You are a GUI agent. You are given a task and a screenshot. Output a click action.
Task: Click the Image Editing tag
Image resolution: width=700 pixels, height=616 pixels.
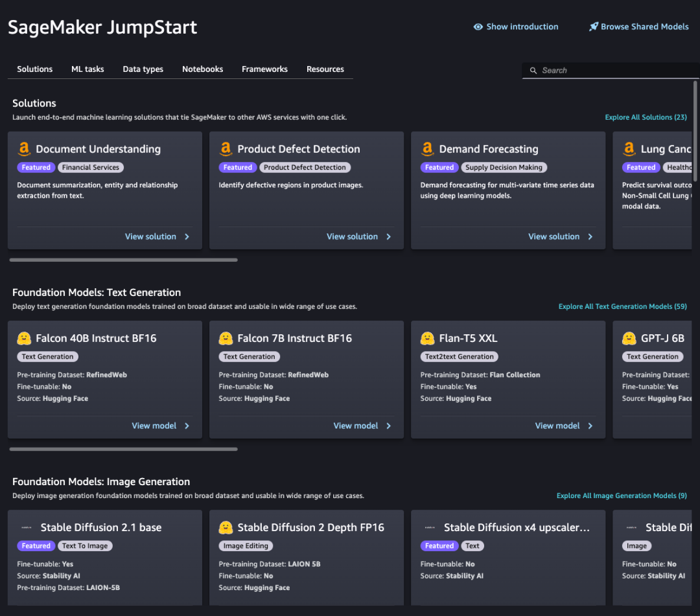tap(246, 546)
